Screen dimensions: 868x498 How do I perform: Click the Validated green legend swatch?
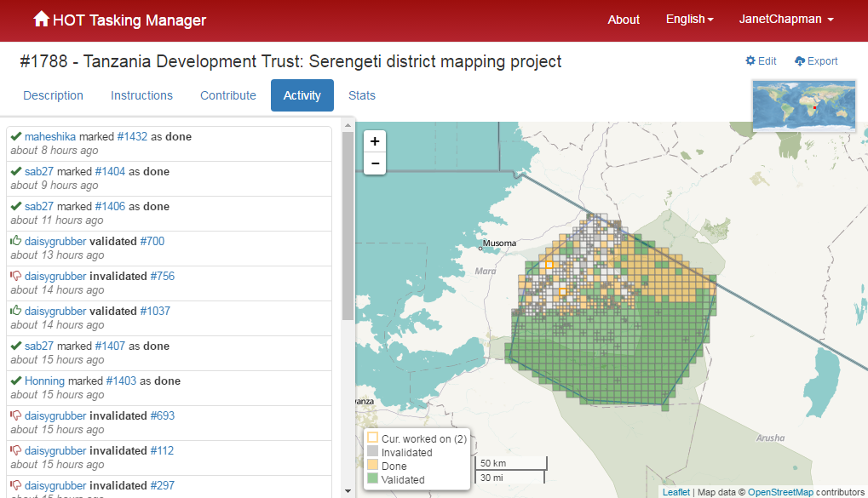coord(372,478)
